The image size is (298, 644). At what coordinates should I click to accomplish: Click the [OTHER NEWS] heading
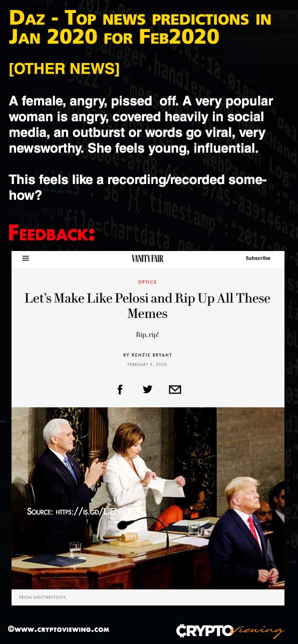pos(64,69)
